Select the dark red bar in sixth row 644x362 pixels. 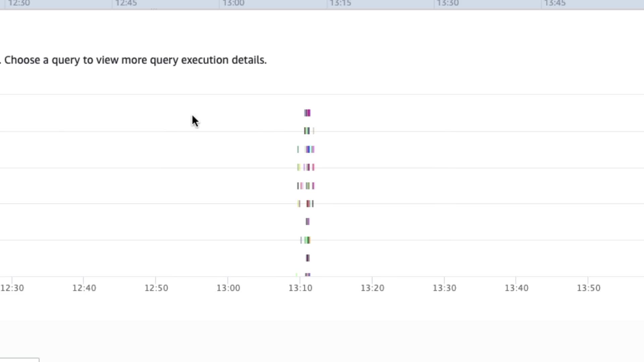coord(308,204)
